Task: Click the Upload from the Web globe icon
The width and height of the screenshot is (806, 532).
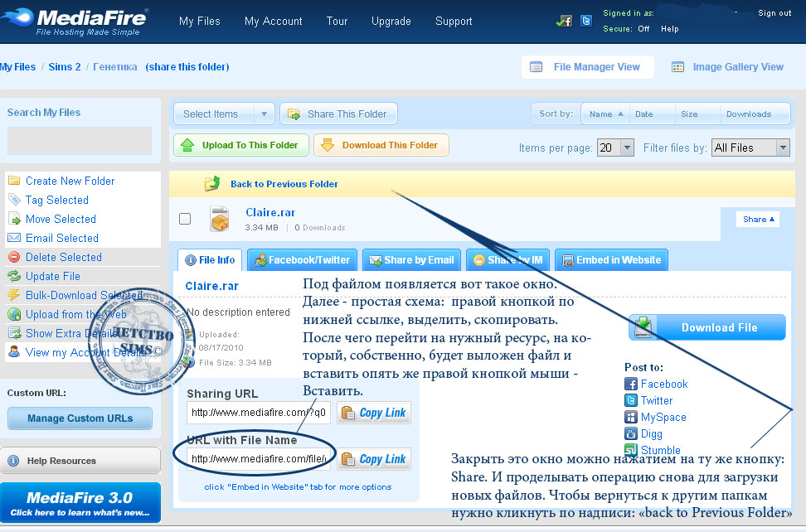Action: pos(14,314)
